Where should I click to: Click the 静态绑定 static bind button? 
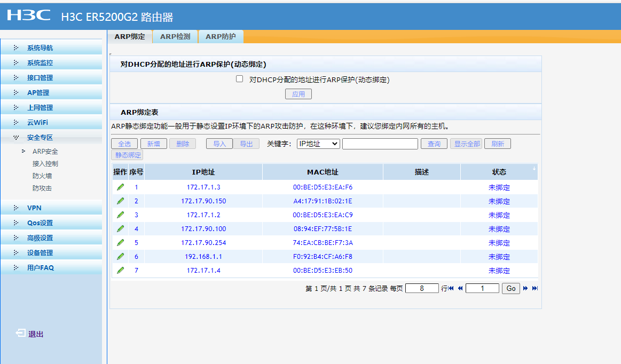[x=128, y=155]
